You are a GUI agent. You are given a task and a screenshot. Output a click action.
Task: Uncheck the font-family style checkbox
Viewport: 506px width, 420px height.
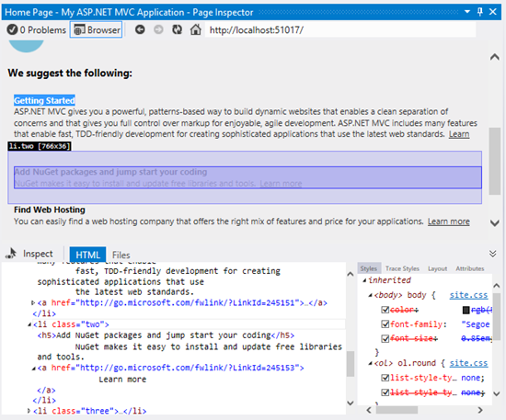385,324
